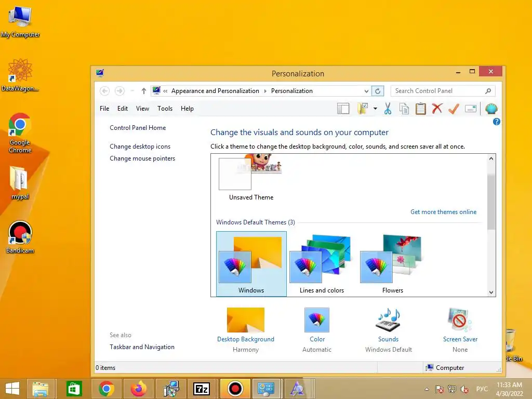Open the Windows Start button
532x399 pixels.
[12, 389]
